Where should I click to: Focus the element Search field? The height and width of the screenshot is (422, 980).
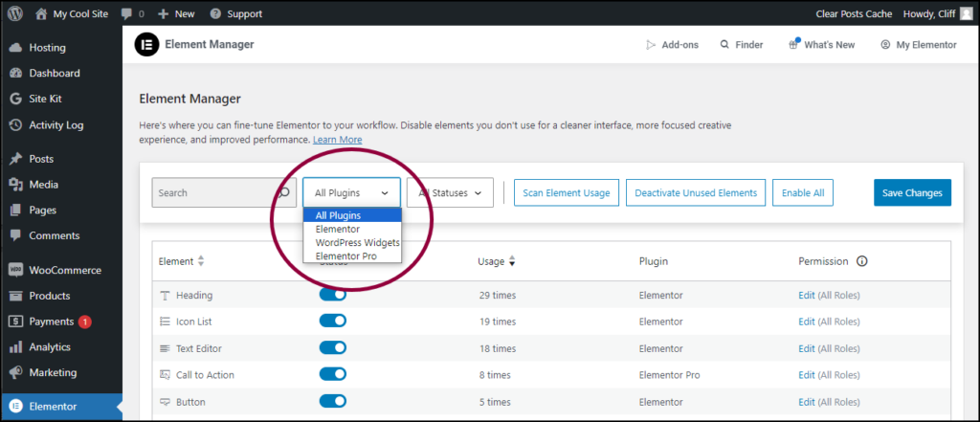(x=211, y=192)
